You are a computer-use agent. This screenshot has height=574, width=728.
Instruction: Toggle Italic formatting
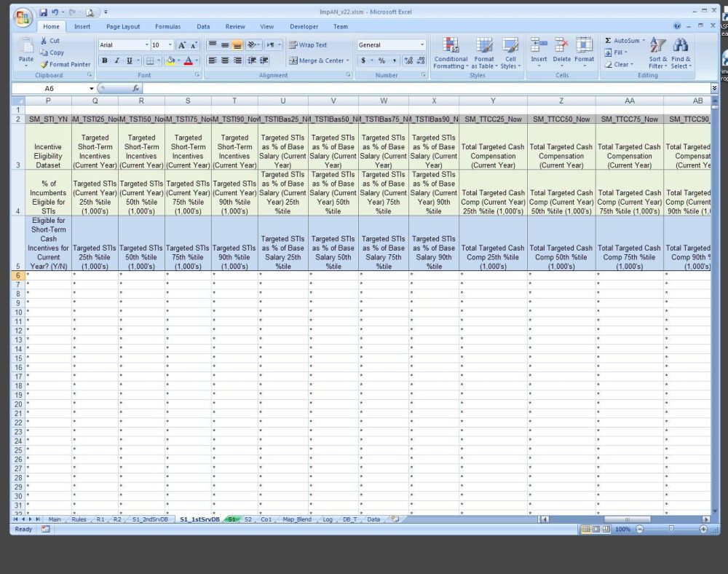[x=116, y=60]
